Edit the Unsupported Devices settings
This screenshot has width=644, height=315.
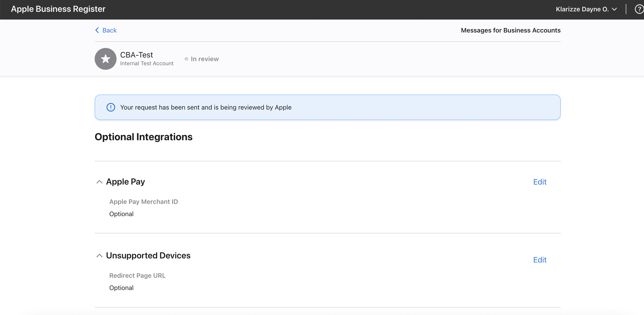click(540, 260)
